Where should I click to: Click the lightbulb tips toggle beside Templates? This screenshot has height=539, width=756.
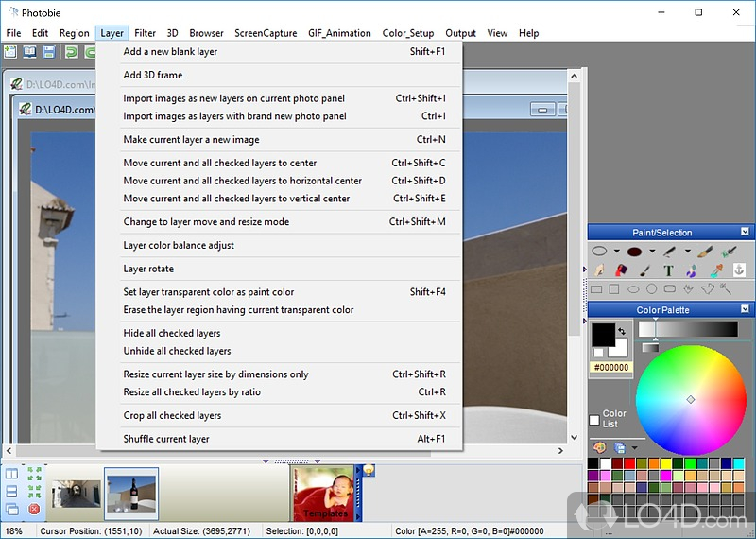coord(369,470)
